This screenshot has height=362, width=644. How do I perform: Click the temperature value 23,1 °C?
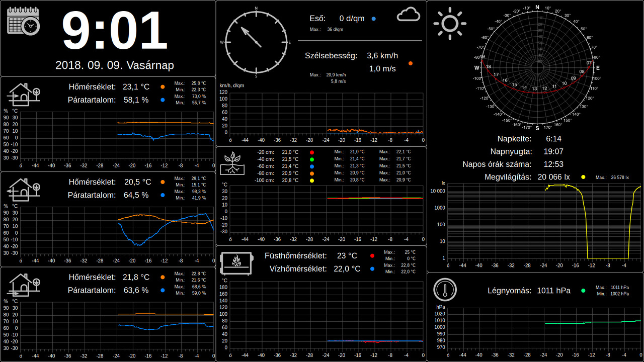click(136, 86)
